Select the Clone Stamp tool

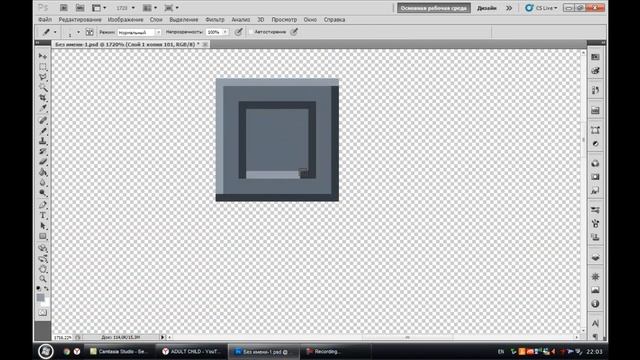pyautogui.click(x=42, y=141)
